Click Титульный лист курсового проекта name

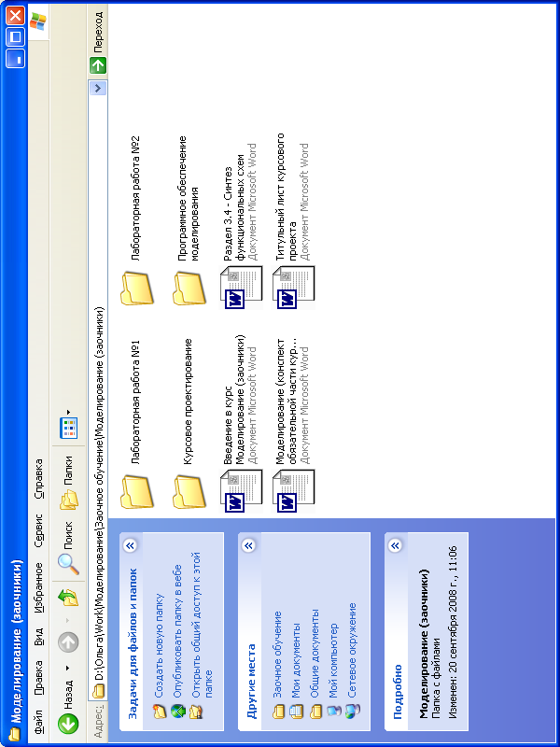tap(287, 197)
